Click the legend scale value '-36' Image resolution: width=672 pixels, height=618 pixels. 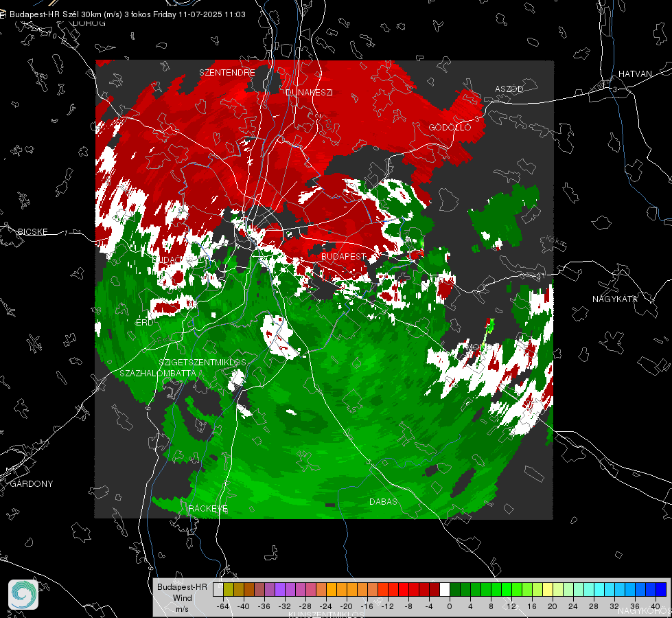pos(264,606)
